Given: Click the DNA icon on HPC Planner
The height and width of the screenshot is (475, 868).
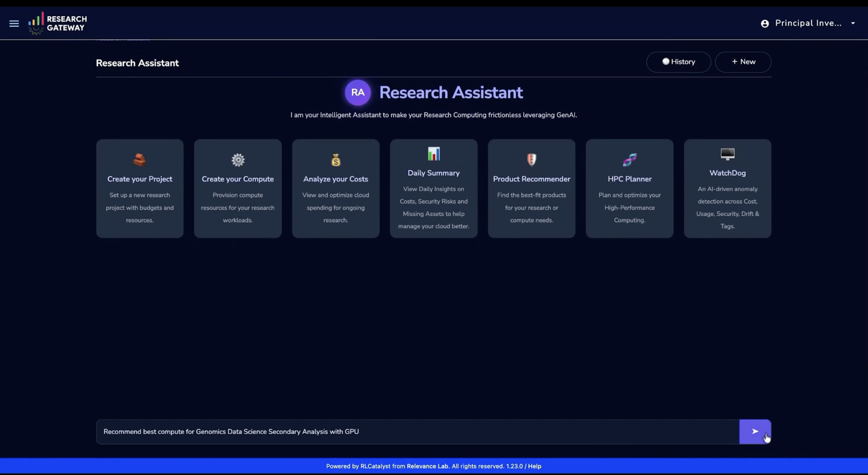Looking at the screenshot, I should coord(629,160).
